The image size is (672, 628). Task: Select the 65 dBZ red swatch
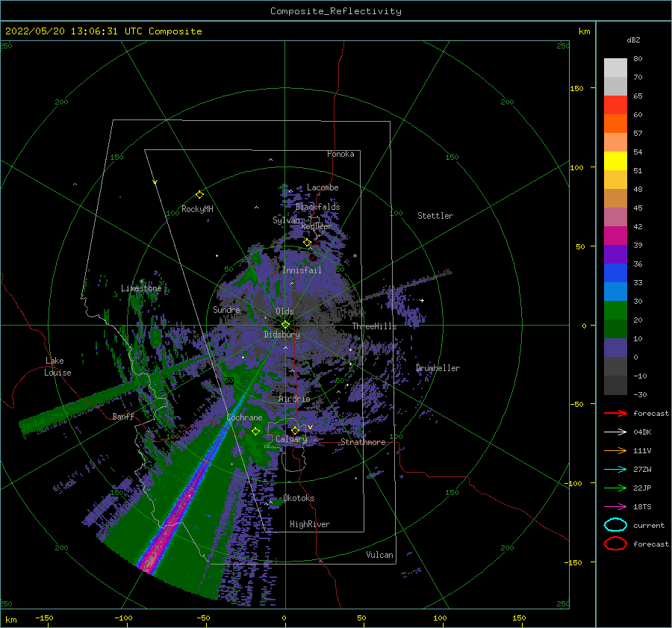[x=615, y=105]
